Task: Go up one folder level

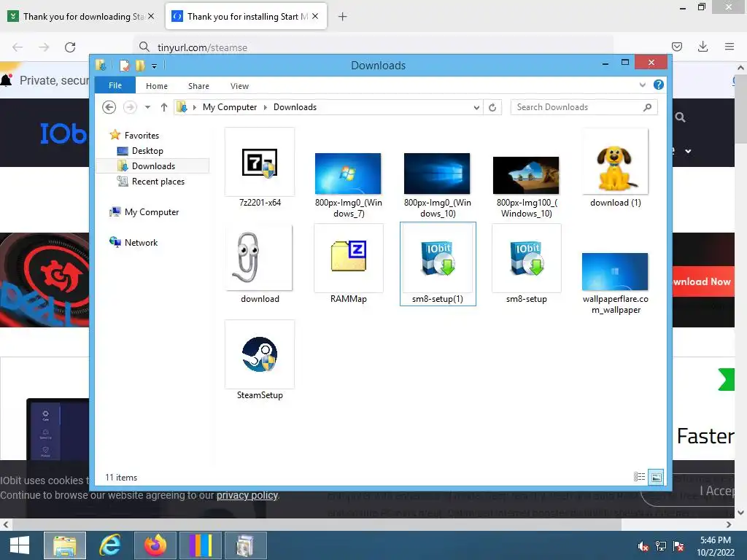Action: (x=164, y=107)
